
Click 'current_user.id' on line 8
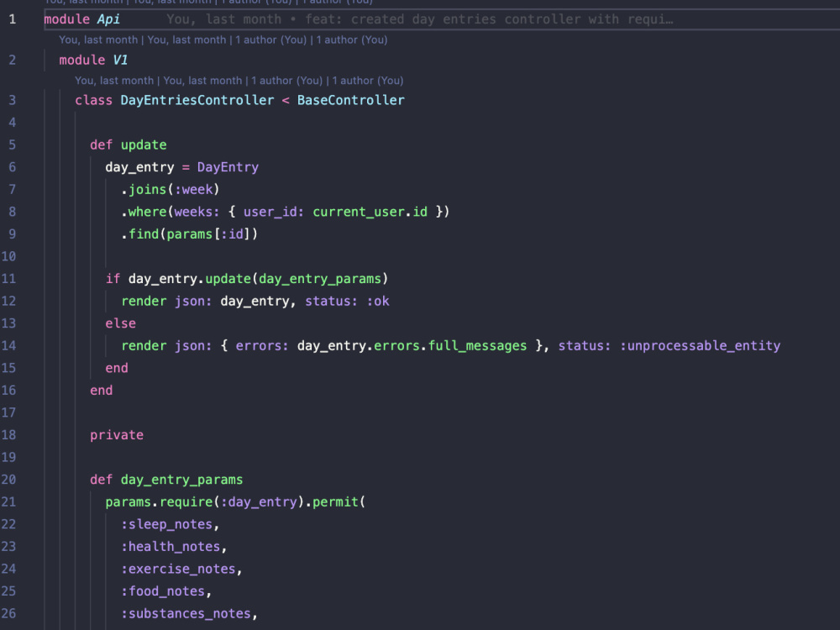pos(370,213)
